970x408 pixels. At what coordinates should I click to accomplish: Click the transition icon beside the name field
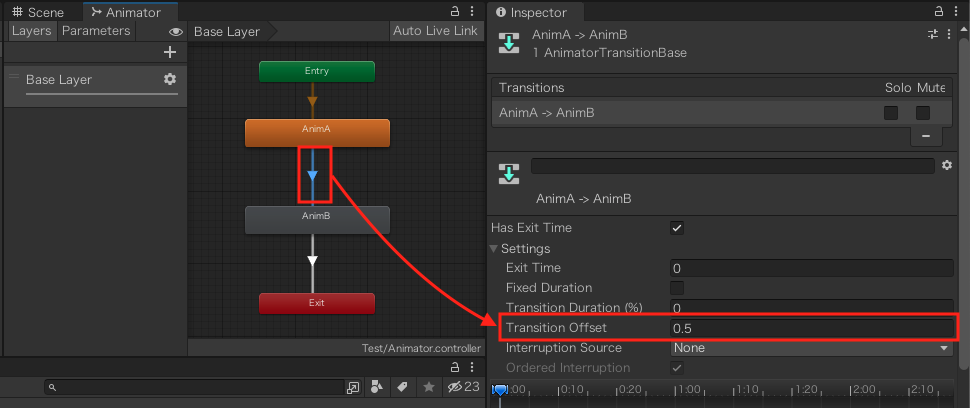click(x=509, y=174)
